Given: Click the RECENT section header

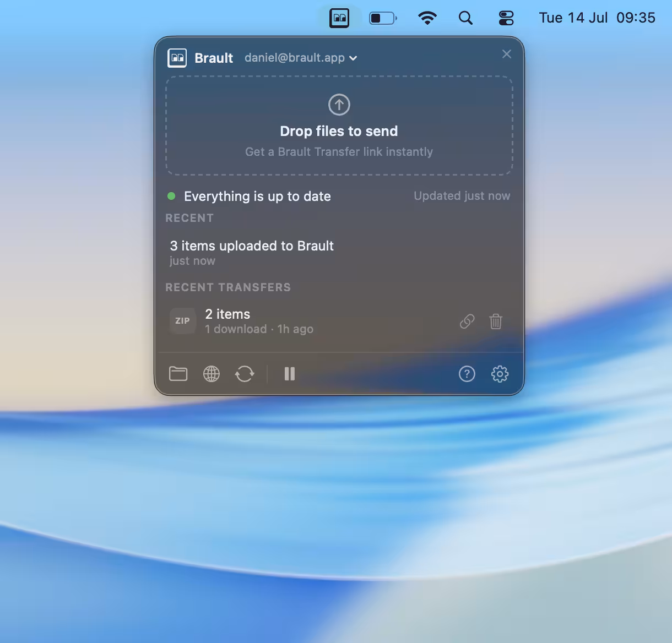Looking at the screenshot, I should tap(189, 218).
